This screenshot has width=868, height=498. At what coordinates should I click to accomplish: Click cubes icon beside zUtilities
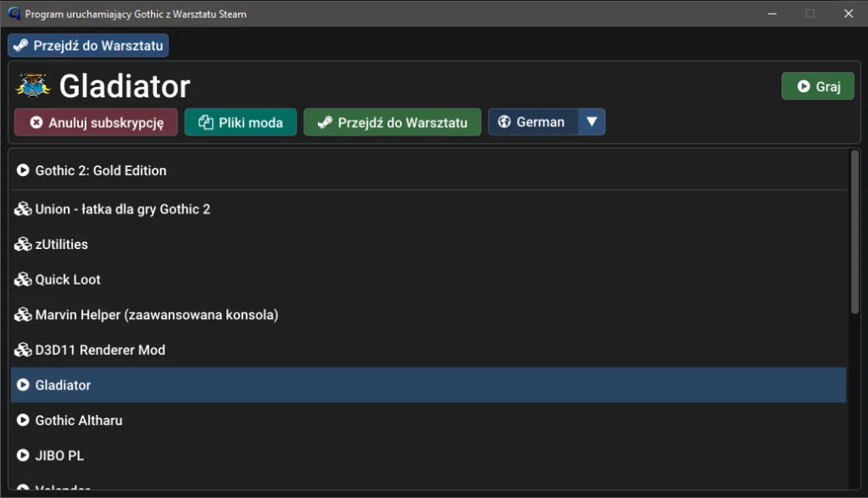(x=23, y=244)
